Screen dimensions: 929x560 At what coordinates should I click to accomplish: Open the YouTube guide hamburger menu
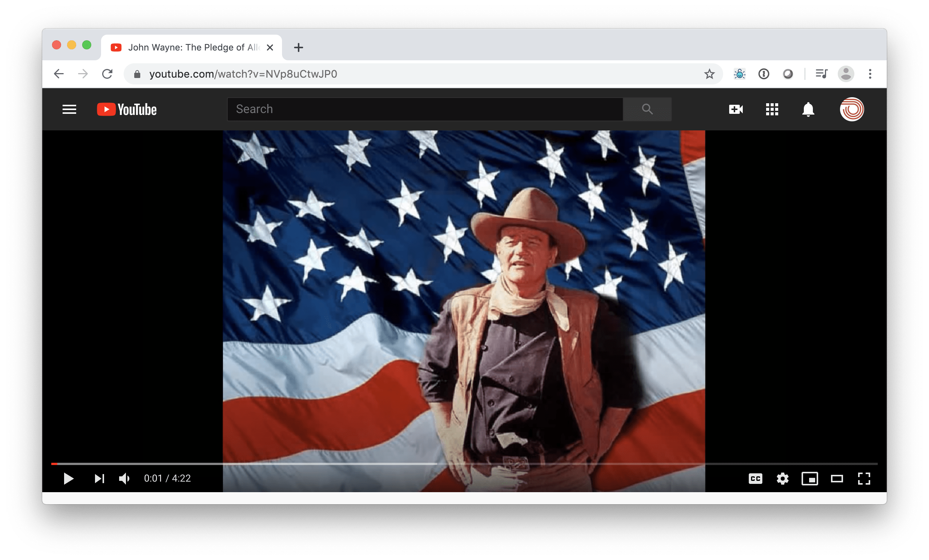[69, 109]
